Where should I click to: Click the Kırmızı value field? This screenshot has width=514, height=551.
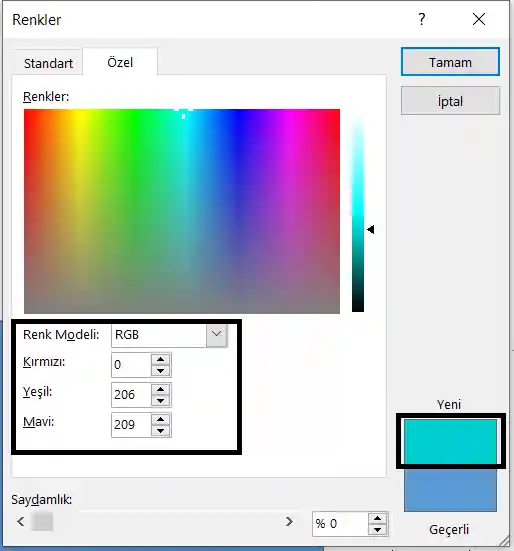click(131, 365)
